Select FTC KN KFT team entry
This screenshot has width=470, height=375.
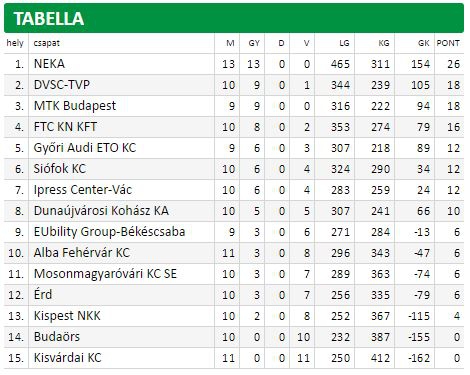65,127
